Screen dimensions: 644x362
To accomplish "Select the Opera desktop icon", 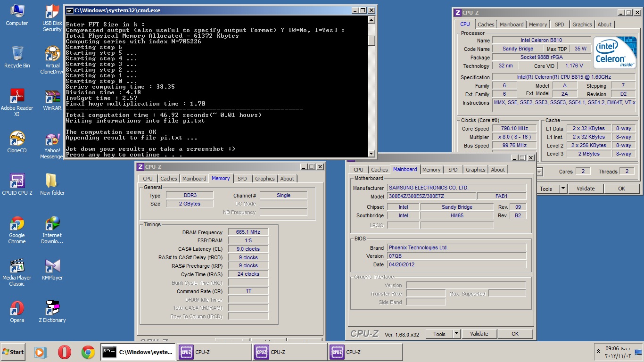I will click(x=17, y=312).
